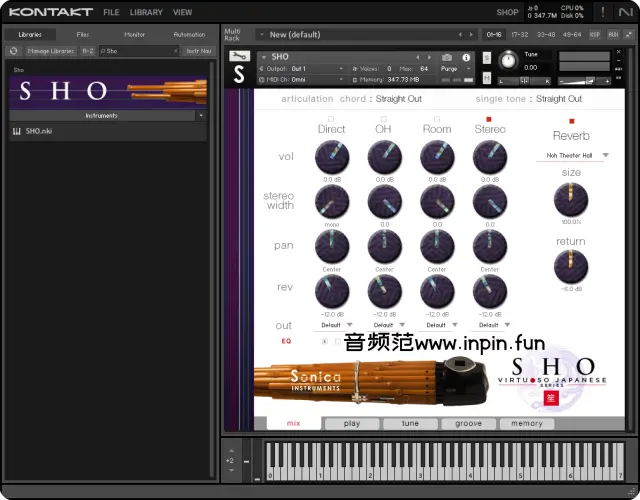Toggle the Stereo mic checkbox

click(489, 119)
